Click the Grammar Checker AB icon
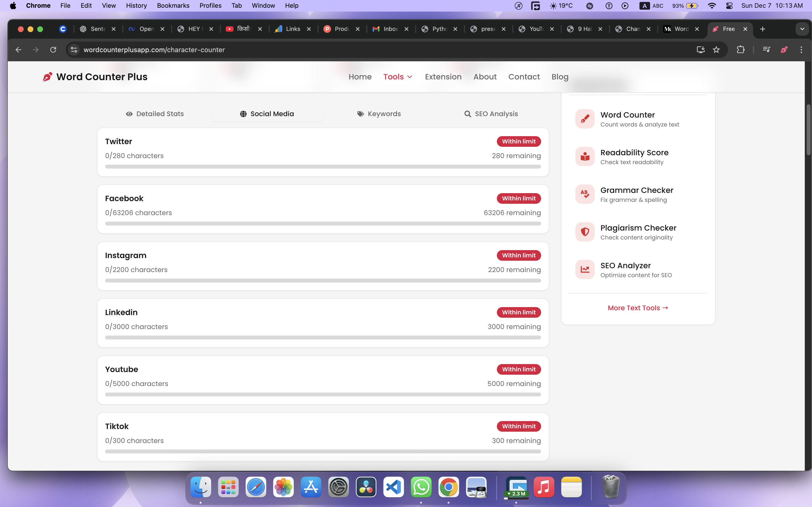Screen dimensions: 812x507 [585, 195]
